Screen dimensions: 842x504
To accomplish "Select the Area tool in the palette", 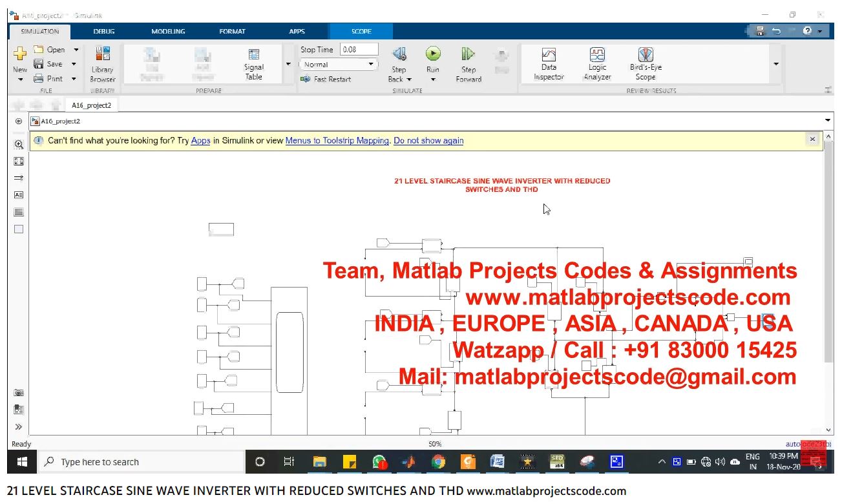I will pyautogui.click(x=19, y=229).
